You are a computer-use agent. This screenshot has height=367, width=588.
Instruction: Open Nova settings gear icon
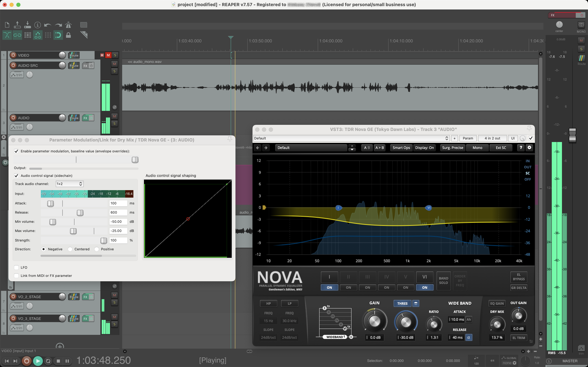(529, 148)
